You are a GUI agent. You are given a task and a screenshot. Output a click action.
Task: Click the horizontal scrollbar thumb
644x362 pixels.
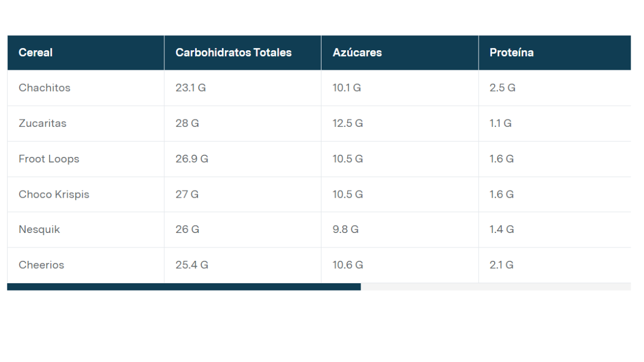pyautogui.click(x=184, y=287)
